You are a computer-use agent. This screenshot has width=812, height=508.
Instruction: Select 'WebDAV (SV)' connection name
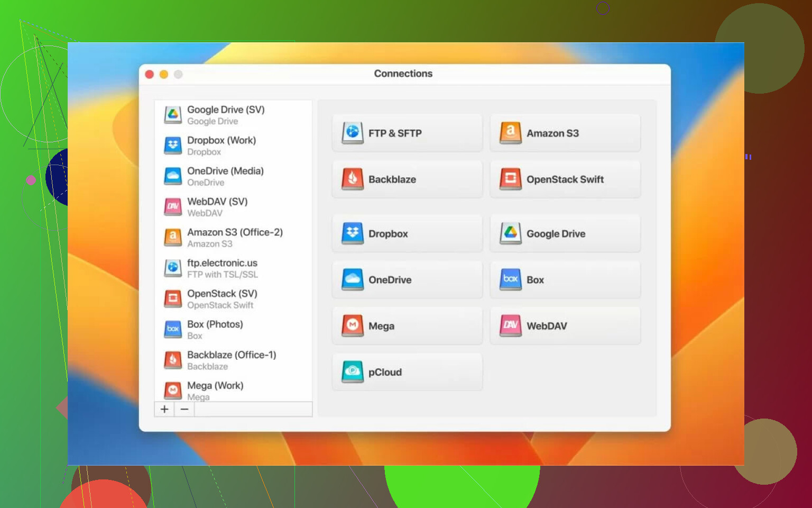(217, 202)
